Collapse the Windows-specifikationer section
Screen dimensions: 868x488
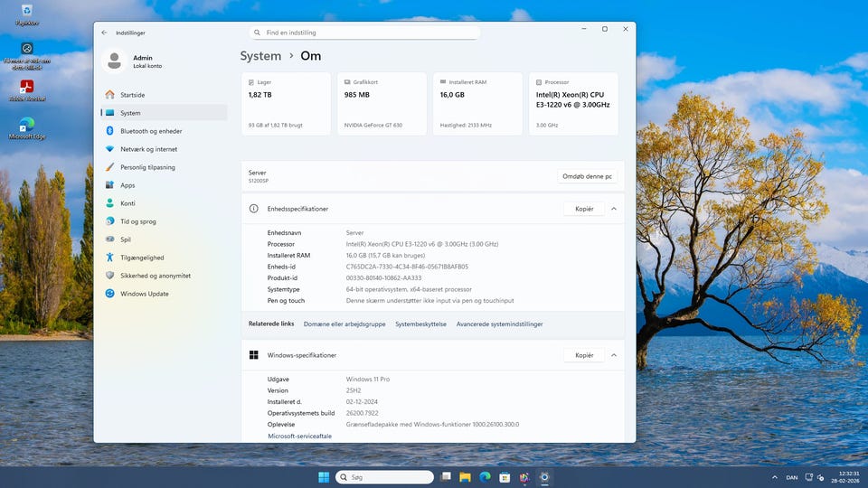coord(614,355)
